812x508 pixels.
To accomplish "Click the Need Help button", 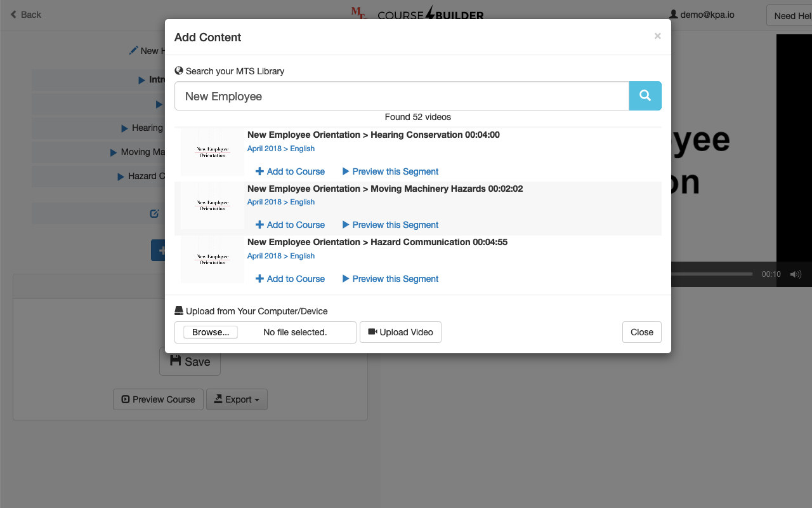I will pos(789,15).
